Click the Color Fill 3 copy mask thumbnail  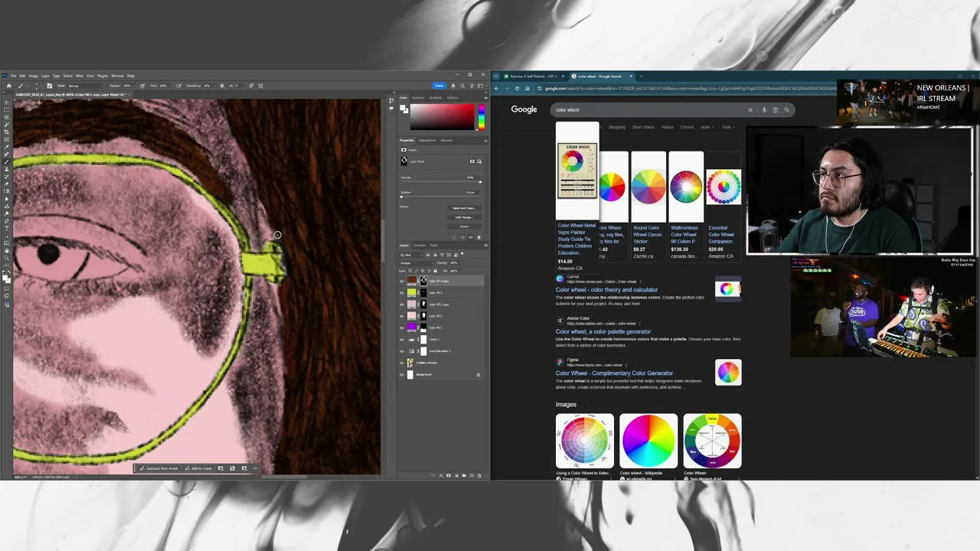(423, 281)
